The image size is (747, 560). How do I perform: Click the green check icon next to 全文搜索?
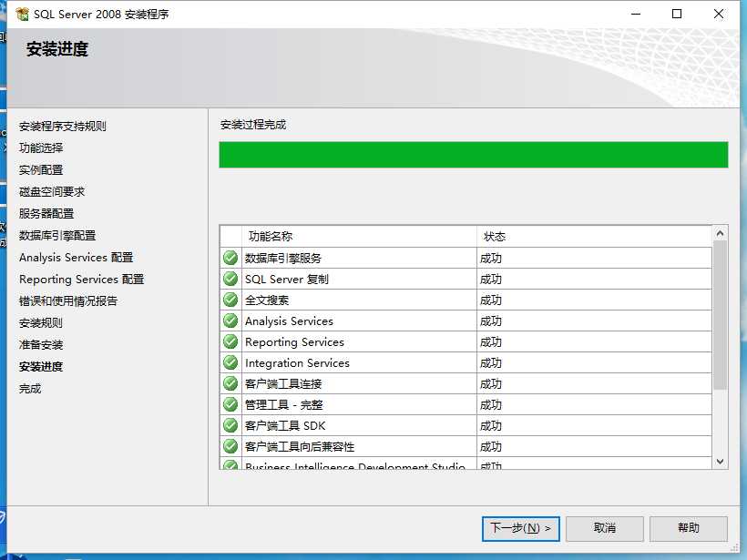tap(230, 300)
